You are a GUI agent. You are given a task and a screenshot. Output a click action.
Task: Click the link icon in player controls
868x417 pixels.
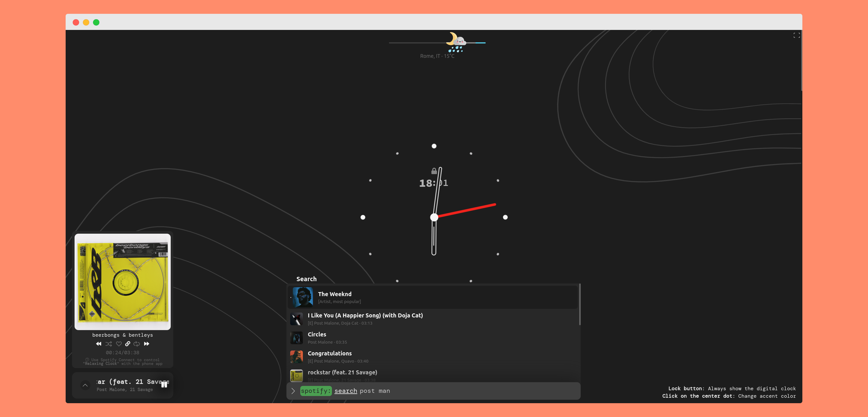pyautogui.click(x=128, y=344)
